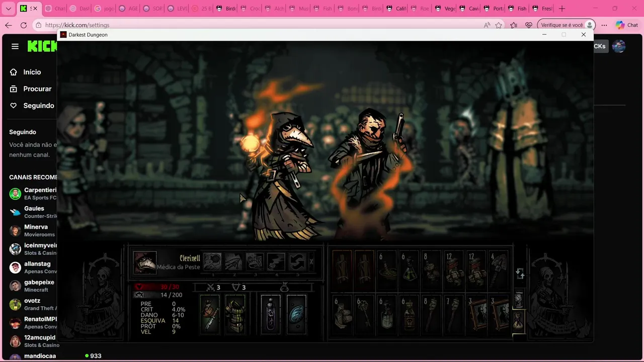Open Kick hamburger sidebar menu
Viewport: 644px width, 362px height.
(15, 46)
